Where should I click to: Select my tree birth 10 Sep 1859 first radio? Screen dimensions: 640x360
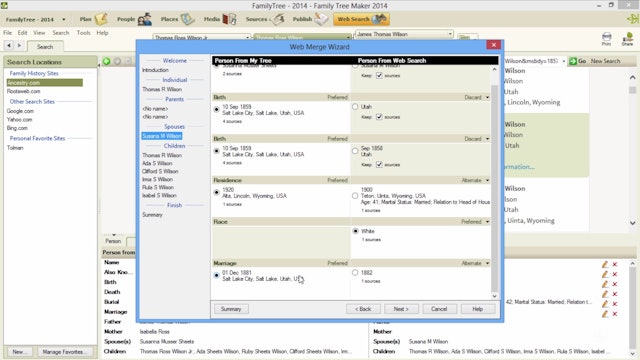coord(217,109)
